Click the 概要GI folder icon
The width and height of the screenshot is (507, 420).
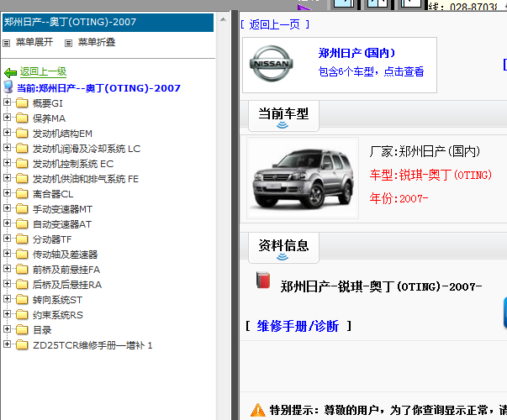click(22, 103)
